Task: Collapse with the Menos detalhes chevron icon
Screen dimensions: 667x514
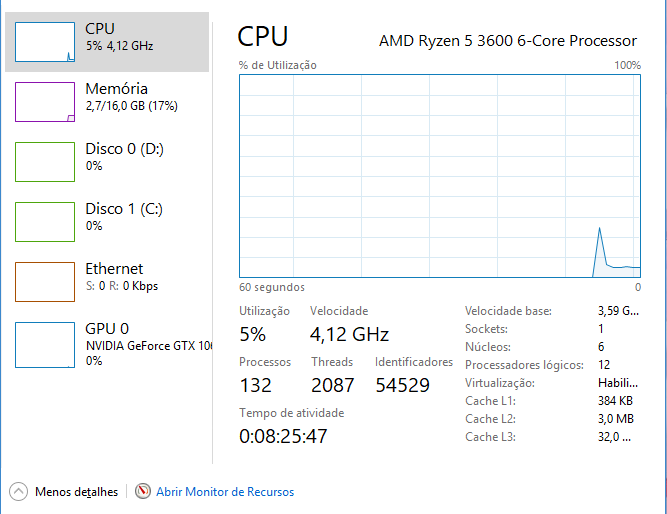Action: (x=18, y=492)
